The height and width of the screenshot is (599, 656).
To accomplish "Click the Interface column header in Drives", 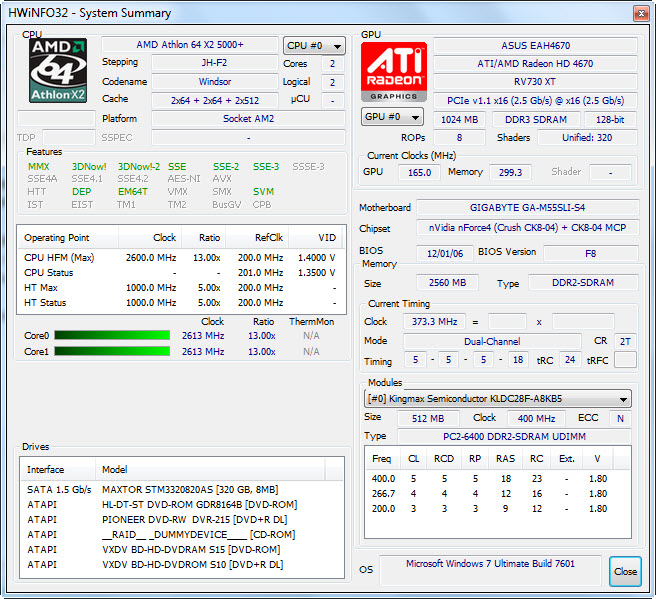I will [57, 469].
